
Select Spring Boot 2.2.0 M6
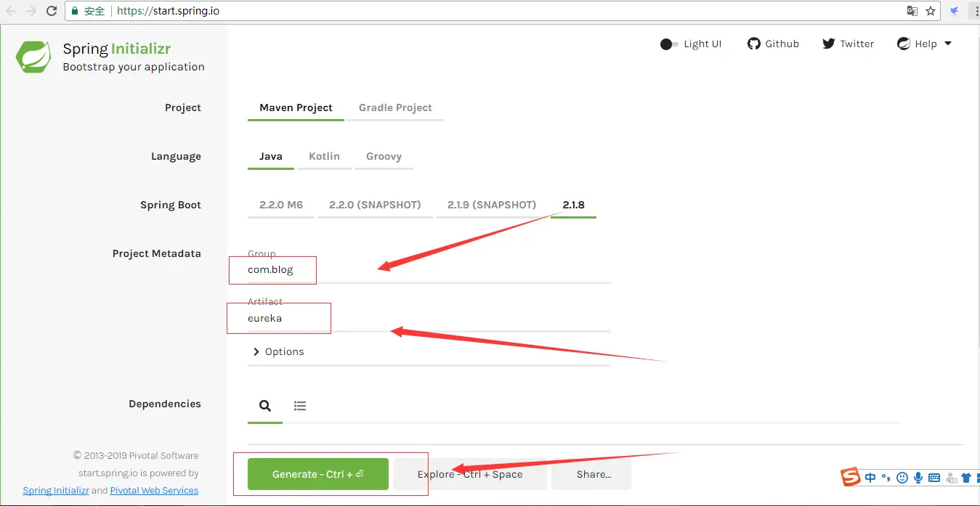click(x=281, y=205)
